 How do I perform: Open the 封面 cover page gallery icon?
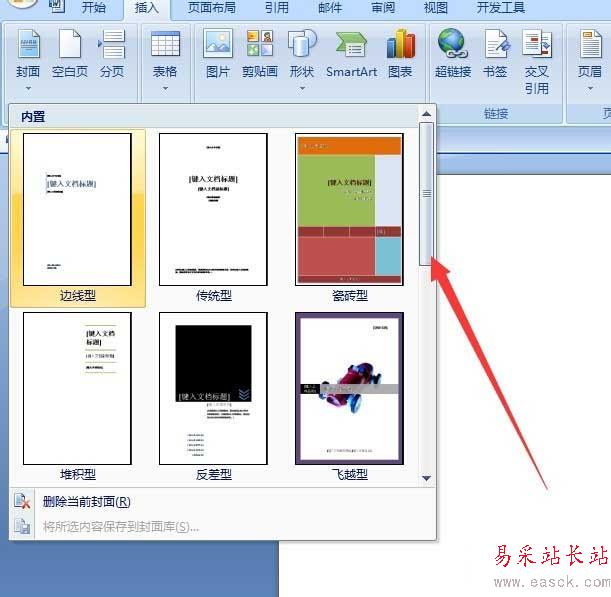tap(28, 44)
